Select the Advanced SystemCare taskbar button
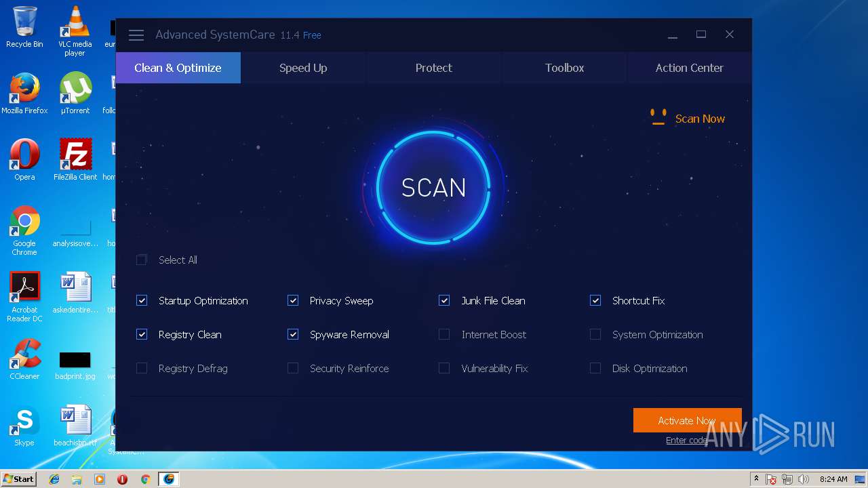Image resolution: width=868 pixels, height=488 pixels. (x=168, y=479)
